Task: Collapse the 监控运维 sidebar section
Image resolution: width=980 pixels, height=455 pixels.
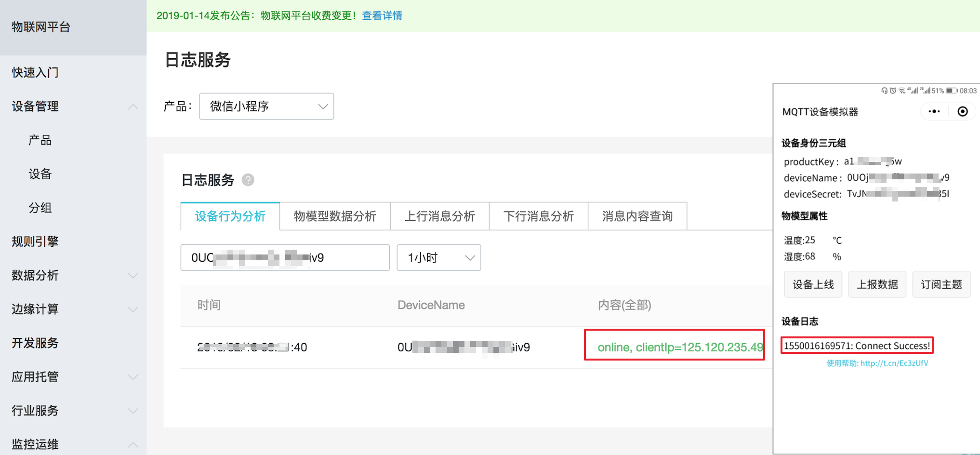Action: point(133,444)
